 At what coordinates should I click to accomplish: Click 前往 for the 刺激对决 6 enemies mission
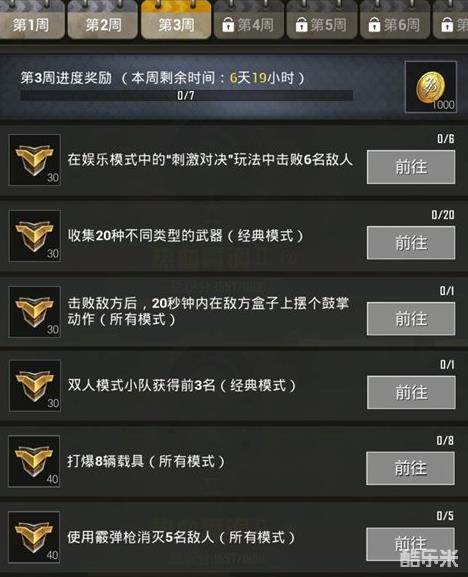point(411,167)
